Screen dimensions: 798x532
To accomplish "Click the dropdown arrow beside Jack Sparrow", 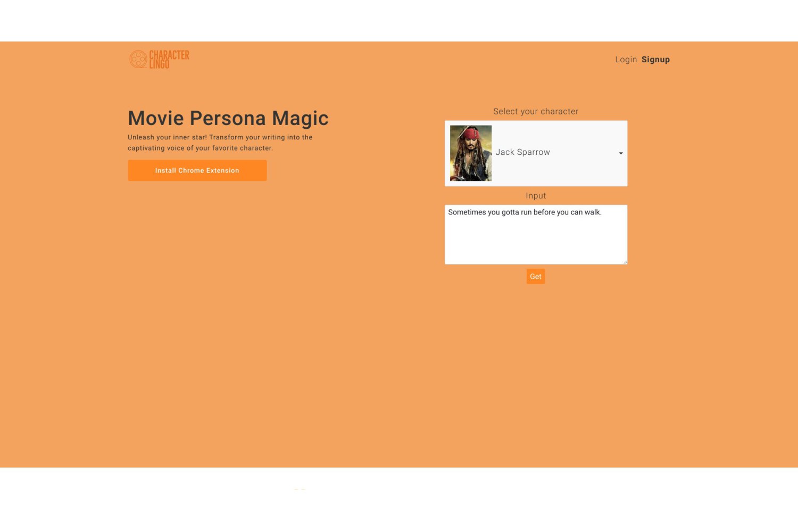I will [x=620, y=153].
